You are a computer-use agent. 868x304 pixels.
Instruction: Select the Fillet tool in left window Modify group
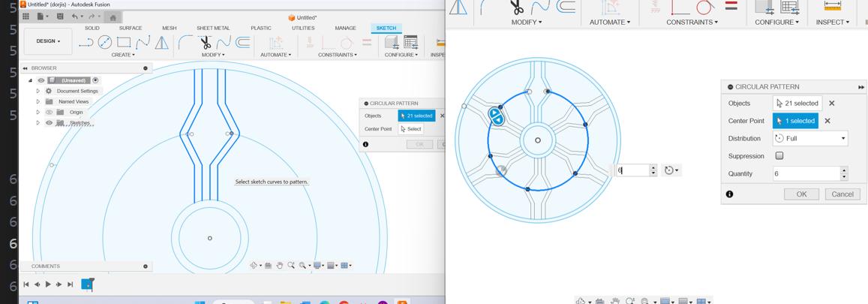tap(185, 42)
